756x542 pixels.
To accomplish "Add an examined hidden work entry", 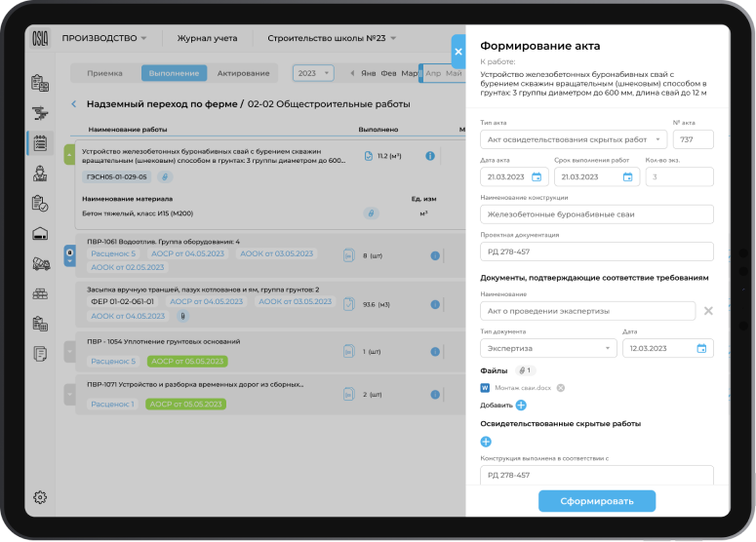I will point(486,442).
